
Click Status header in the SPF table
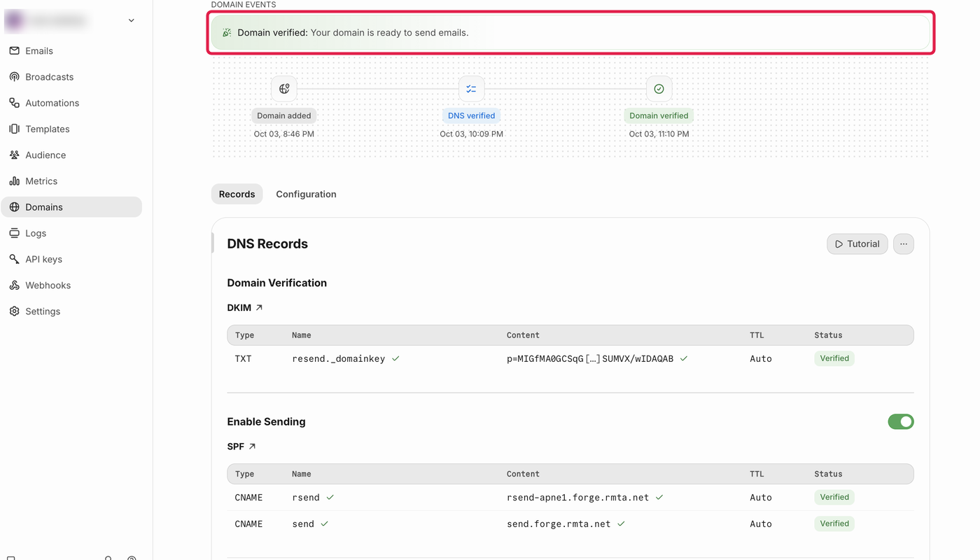(x=828, y=474)
